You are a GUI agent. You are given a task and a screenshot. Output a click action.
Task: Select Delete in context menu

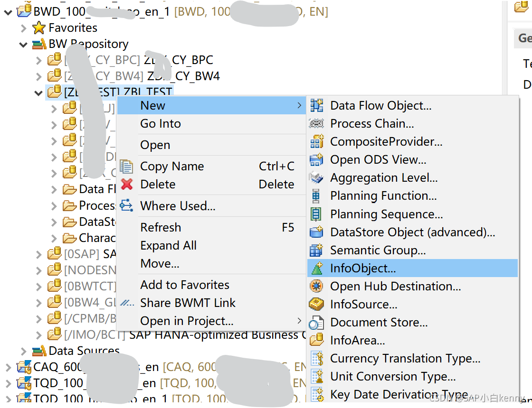pyautogui.click(x=211, y=185)
